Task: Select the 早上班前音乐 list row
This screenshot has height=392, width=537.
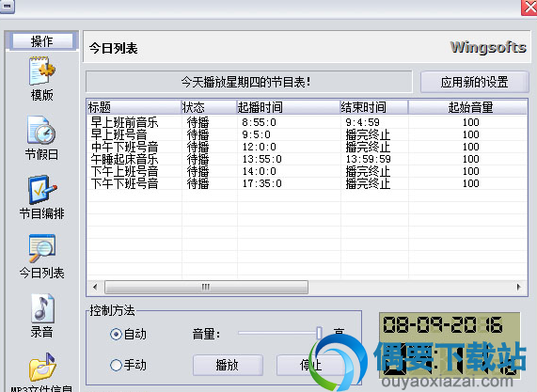Action: pos(307,122)
